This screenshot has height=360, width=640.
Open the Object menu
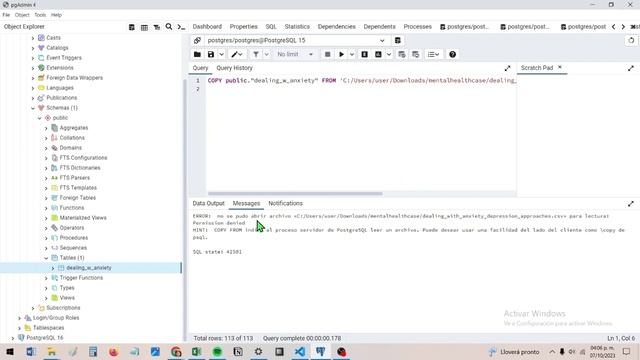tap(22, 15)
